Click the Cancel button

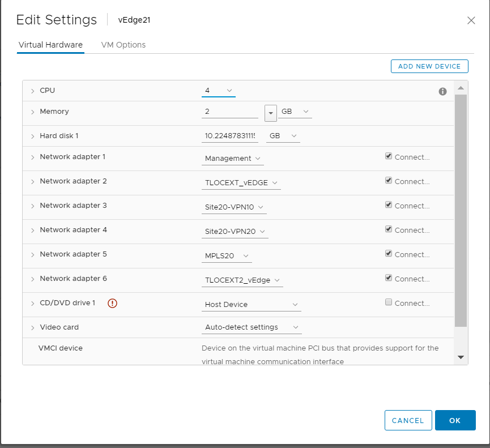(408, 420)
